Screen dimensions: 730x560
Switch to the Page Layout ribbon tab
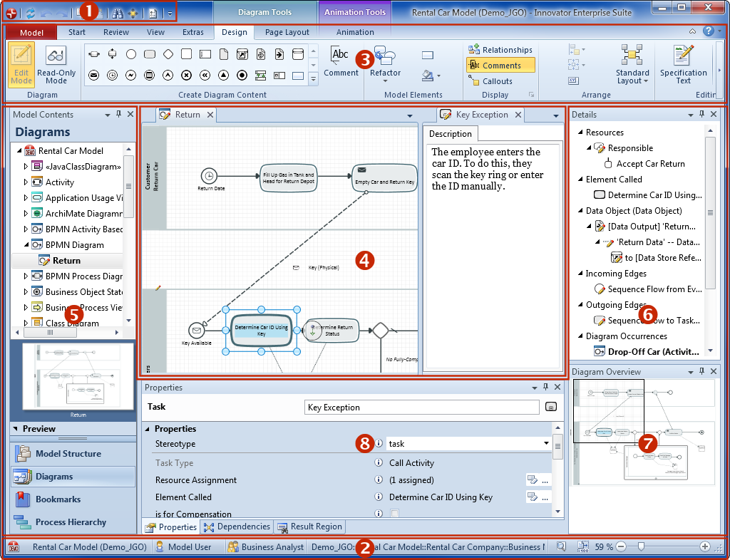pyautogui.click(x=287, y=32)
